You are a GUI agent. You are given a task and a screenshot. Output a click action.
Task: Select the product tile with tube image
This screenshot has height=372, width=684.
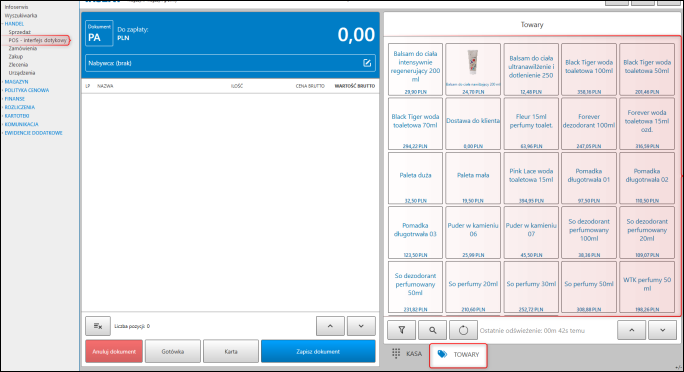(473, 69)
